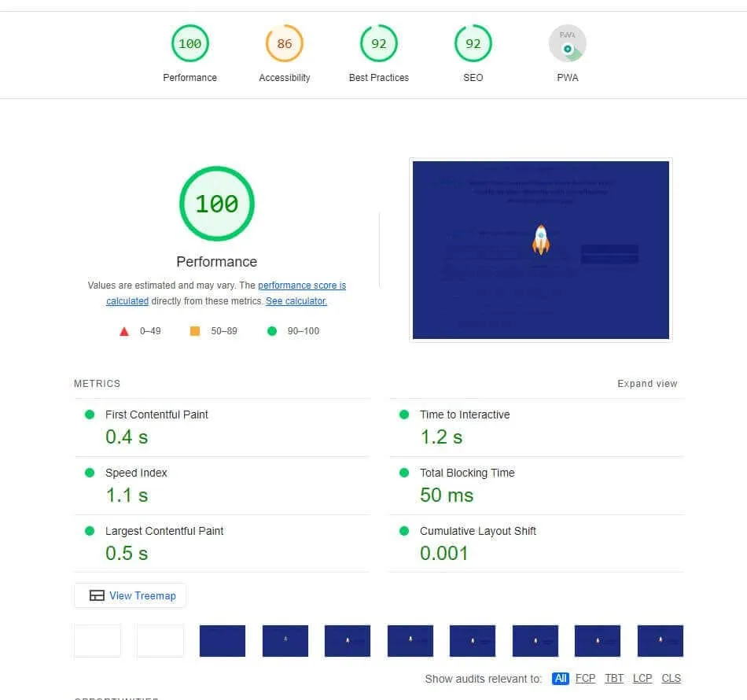
Task: Click the green dot beside Speed Index
Action: (90, 473)
